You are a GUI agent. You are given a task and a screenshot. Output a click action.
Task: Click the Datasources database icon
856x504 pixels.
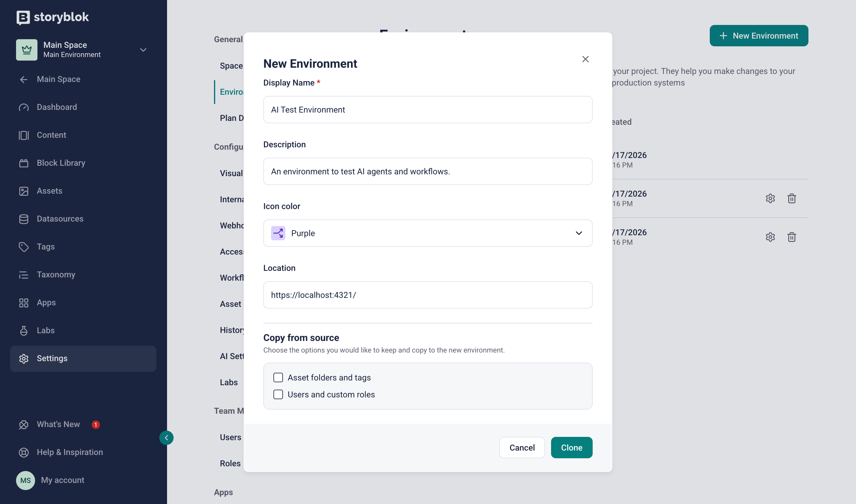[x=23, y=219]
